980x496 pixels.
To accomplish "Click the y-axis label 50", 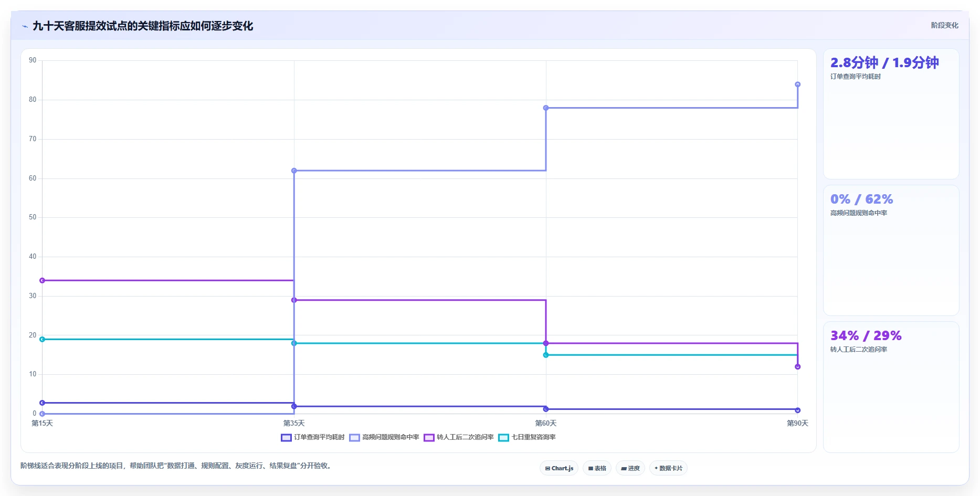I will (x=33, y=217).
